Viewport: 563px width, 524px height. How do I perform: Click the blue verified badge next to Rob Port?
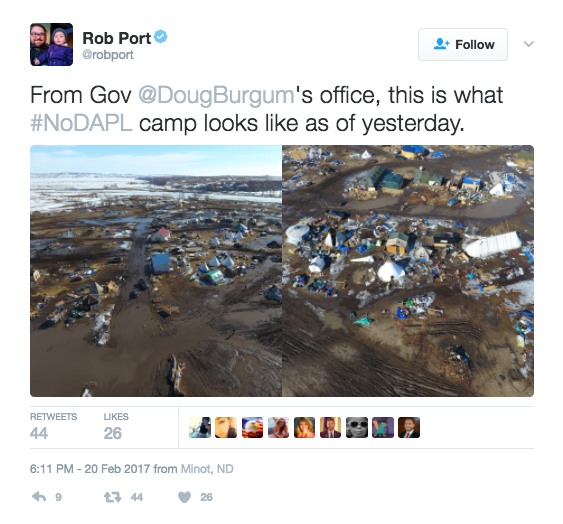tap(161, 37)
